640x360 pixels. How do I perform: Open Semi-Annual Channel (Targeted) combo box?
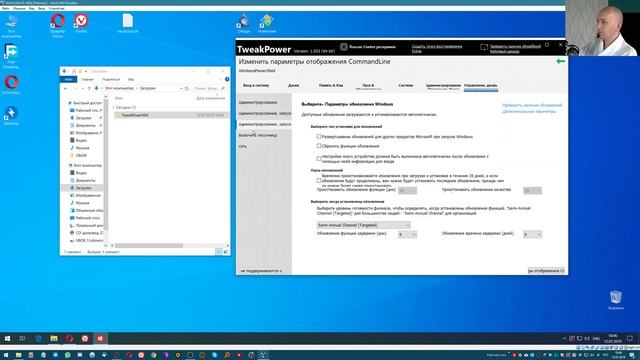point(364,225)
